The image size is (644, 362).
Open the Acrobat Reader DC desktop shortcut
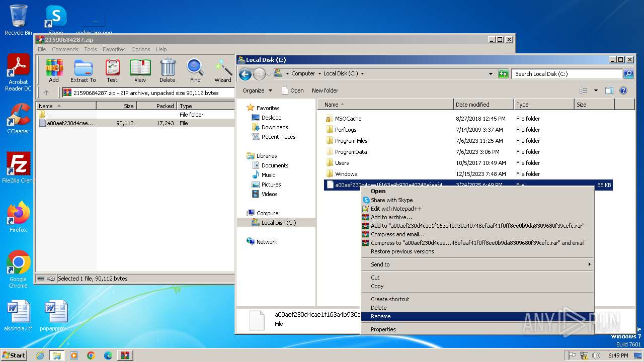click(18, 73)
